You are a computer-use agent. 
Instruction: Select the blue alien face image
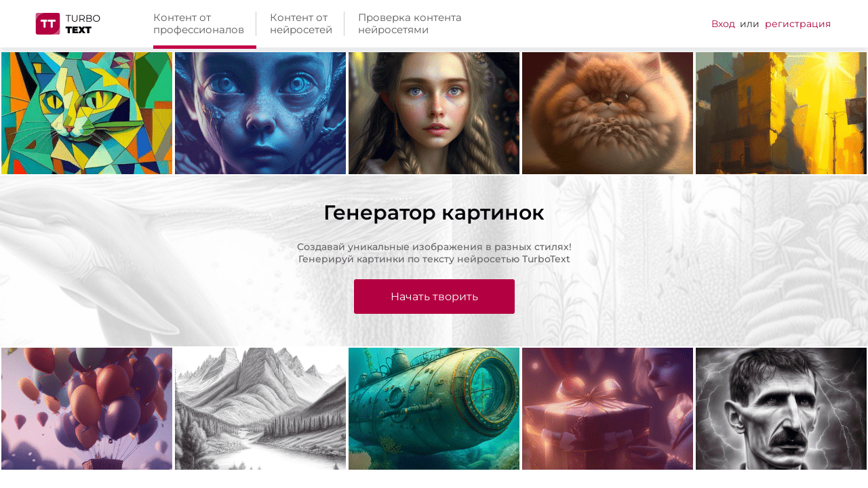(x=260, y=113)
